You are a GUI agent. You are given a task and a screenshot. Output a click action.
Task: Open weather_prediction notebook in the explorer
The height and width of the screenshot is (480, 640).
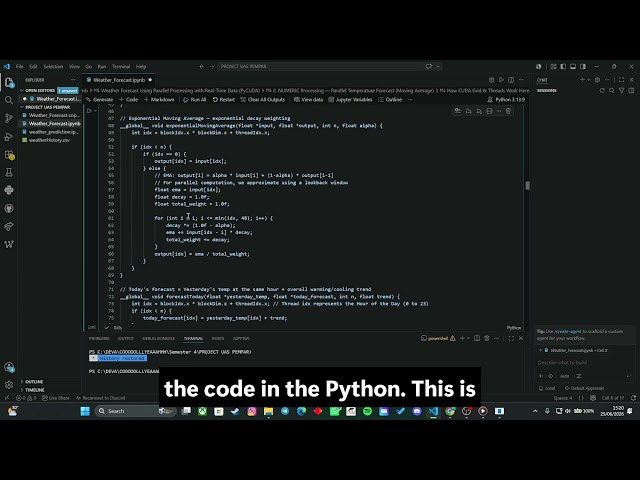pos(53,132)
